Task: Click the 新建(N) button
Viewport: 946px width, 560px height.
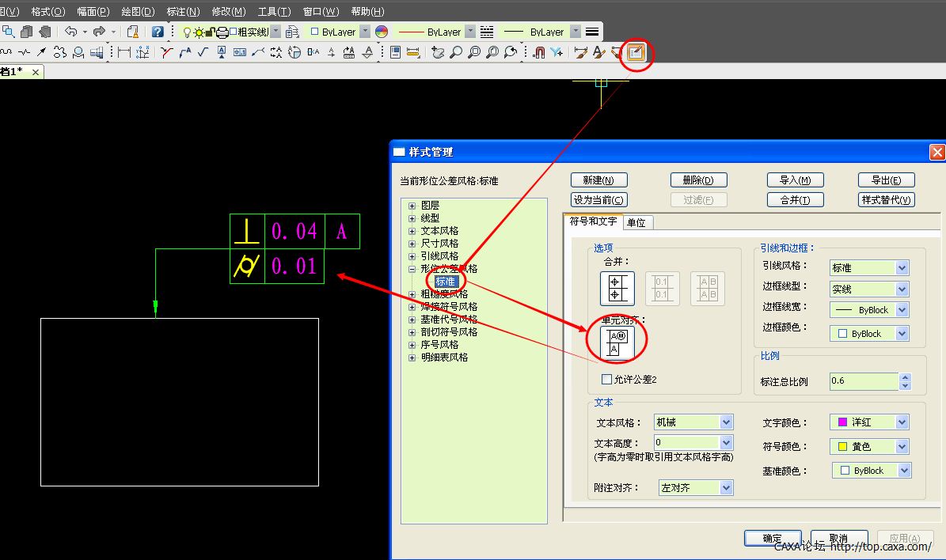Action: click(x=598, y=180)
